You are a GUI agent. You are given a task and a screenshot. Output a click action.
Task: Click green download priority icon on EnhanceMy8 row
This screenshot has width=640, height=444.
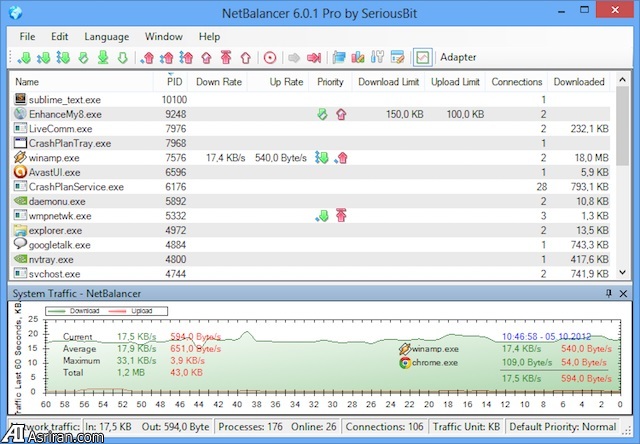click(x=321, y=115)
